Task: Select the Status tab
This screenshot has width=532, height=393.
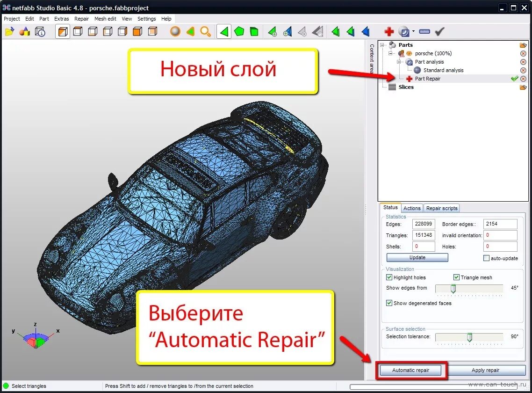Action: coord(390,208)
